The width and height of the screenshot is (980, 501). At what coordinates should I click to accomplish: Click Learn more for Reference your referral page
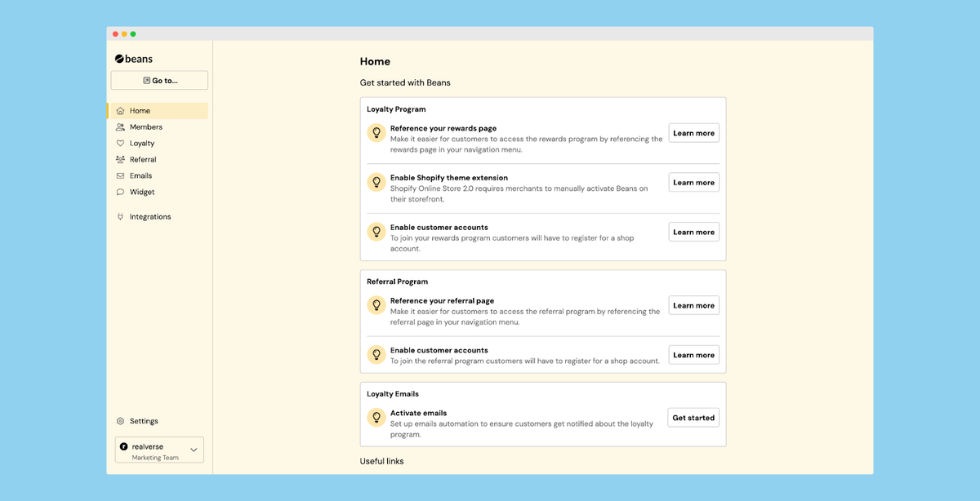pos(694,306)
